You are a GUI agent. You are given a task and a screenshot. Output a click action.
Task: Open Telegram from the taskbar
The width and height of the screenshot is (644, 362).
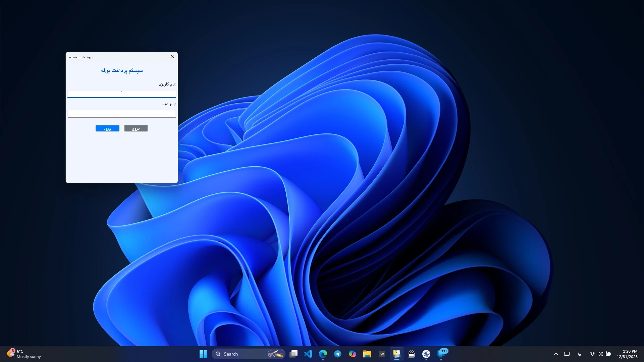click(337, 354)
